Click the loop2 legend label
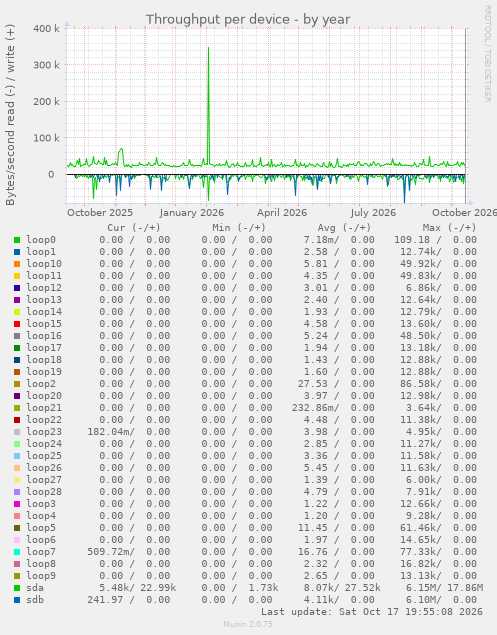This screenshot has width=497, height=635. [x=41, y=384]
